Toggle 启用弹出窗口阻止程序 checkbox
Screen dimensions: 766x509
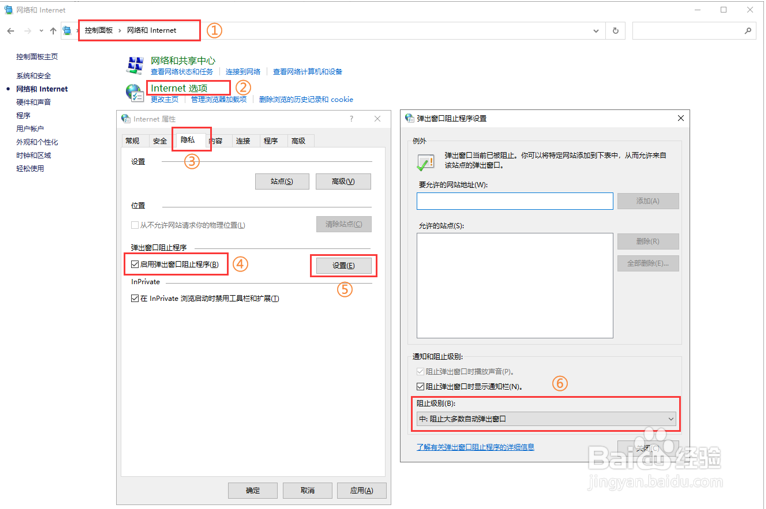point(135,264)
